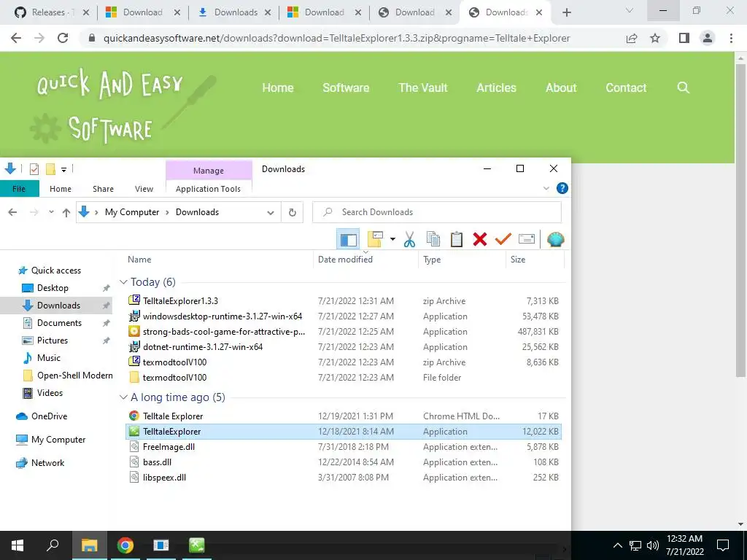Open address bar history dropdown
The image size is (747, 560).
coord(271,212)
